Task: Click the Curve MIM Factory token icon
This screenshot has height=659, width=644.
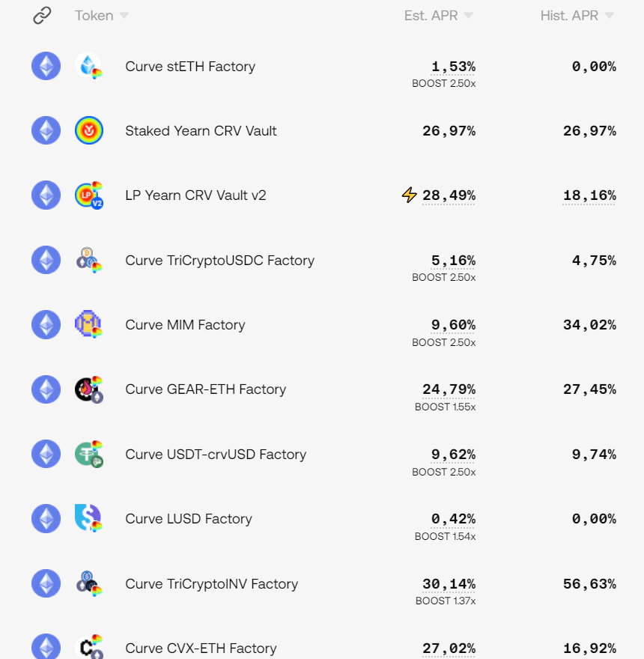Action: tap(89, 325)
